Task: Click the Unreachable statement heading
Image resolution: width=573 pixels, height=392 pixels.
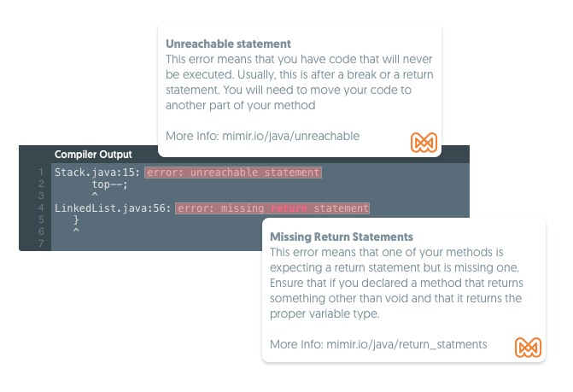Action: 228,44
